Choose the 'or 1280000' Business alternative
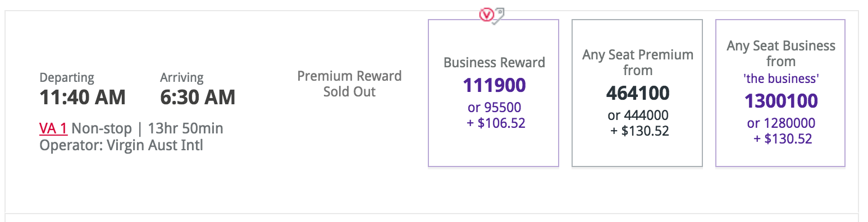The width and height of the screenshot is (868, 222). click(x=781, y=123)
